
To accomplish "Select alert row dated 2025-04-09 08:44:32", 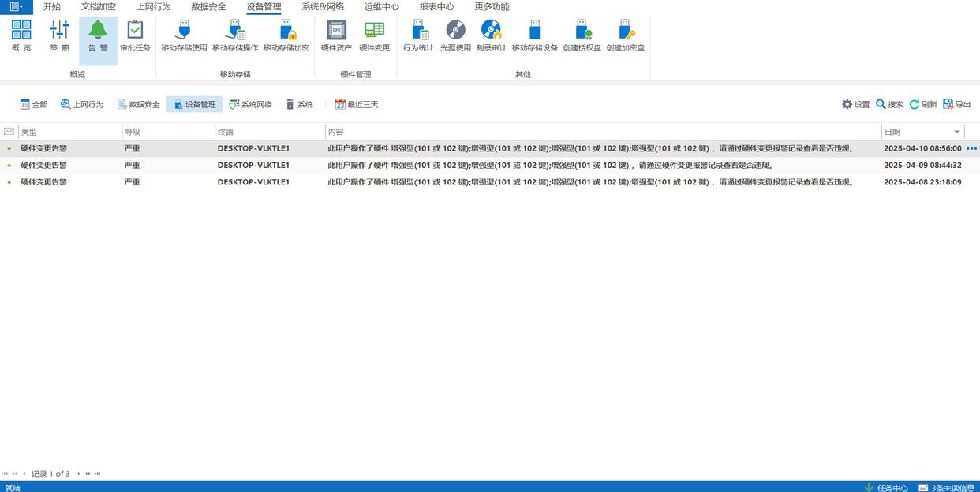I will point(489,165).
